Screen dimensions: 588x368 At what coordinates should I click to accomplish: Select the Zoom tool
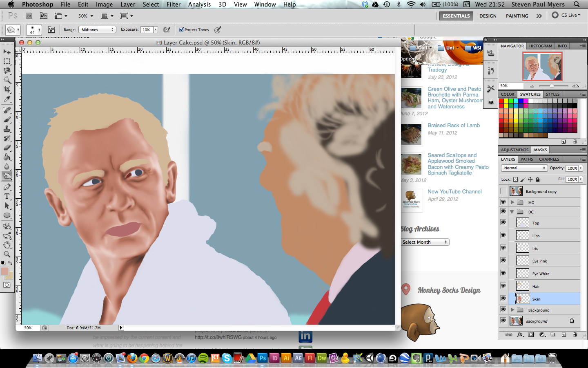tap(7, 254)
